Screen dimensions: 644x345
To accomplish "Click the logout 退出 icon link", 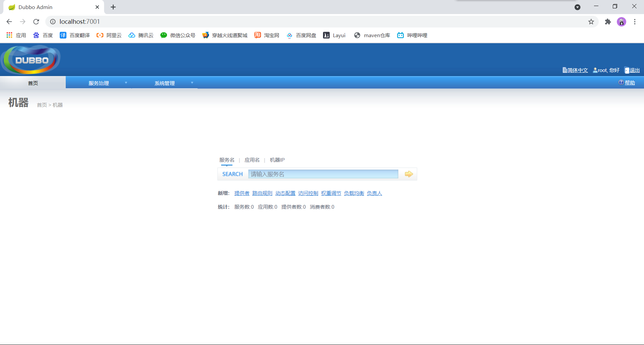I will pos(632,70).
